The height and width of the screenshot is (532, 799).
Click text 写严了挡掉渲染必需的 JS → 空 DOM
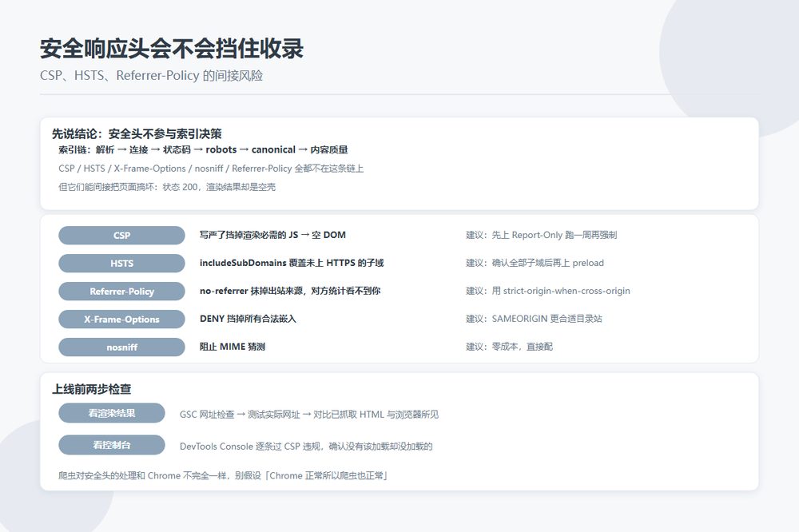pos(272,235)
